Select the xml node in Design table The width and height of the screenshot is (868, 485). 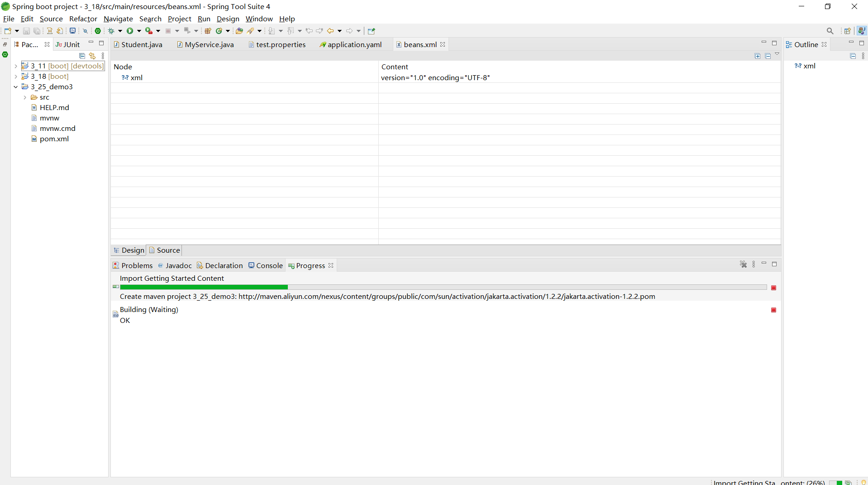[132, 78]
